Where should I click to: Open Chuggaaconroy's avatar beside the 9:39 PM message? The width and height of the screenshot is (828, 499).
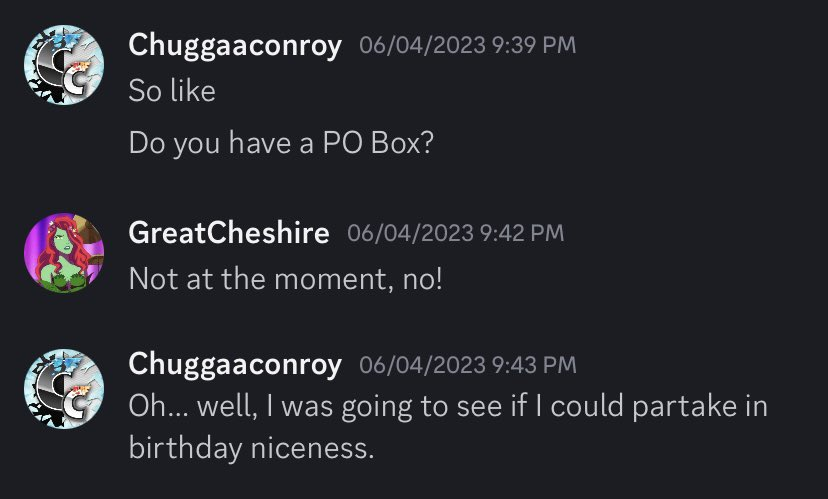(64, 65)
